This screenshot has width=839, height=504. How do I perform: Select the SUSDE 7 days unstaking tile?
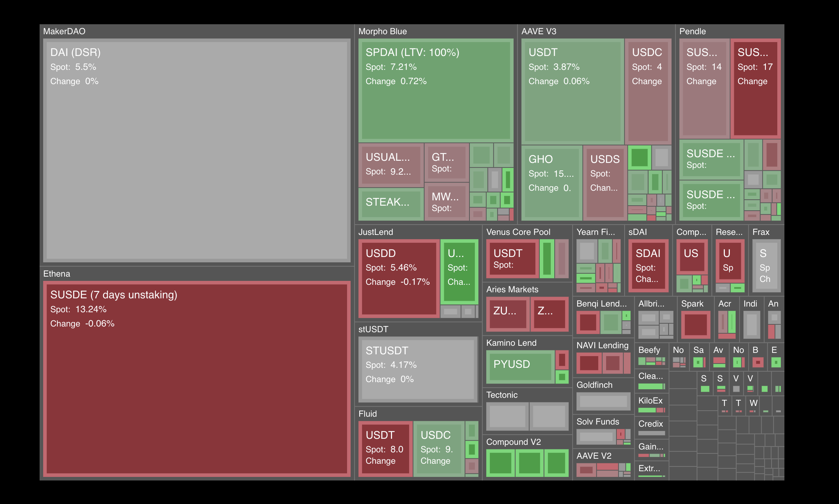pyautogui.click(x=197, y=379)
